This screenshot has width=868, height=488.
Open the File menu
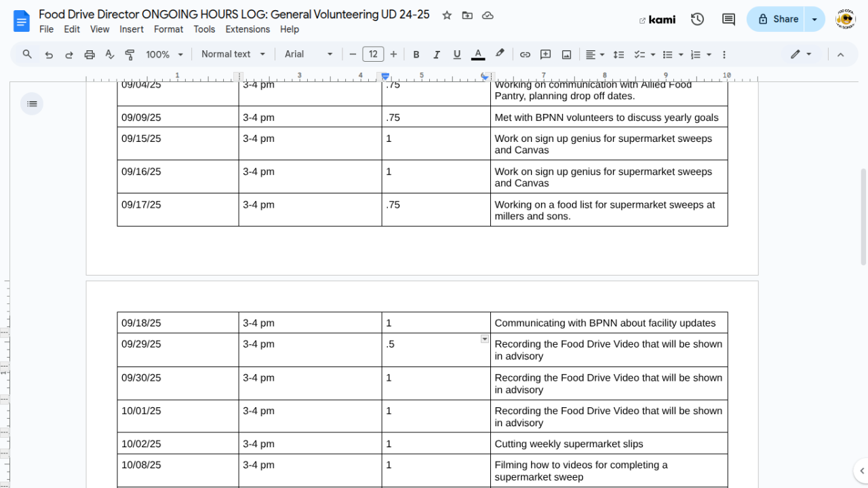coord(46,29)
